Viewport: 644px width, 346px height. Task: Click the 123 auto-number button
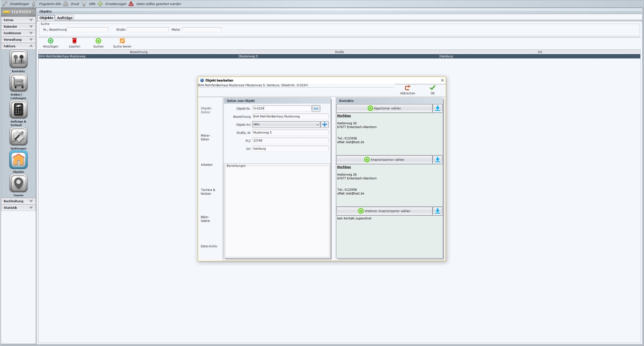tap(316, 109)
